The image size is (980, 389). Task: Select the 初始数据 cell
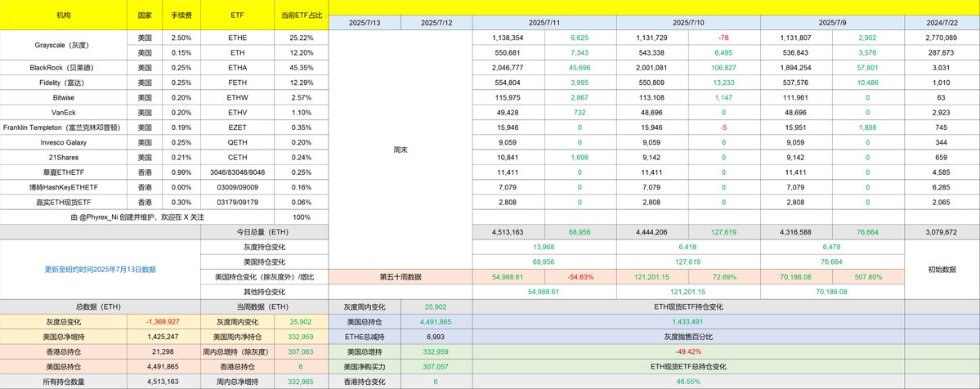(942, 270)
